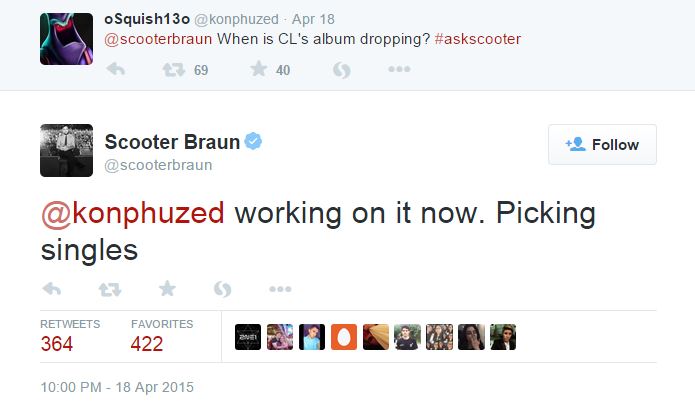The height and width of the screenshot is (412, 695).
Task: View the 364 retweets count
Action: [57, 344]
